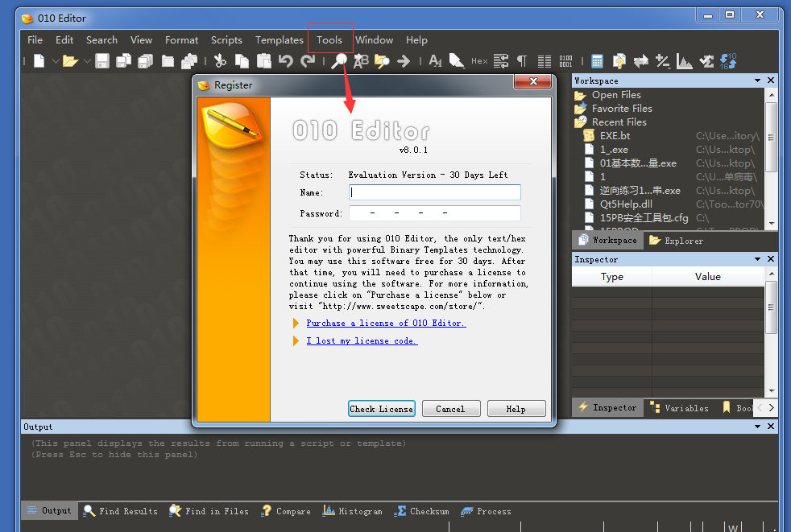Click I lost my license code link
791x532 pixels.
(x=362, y=341)
